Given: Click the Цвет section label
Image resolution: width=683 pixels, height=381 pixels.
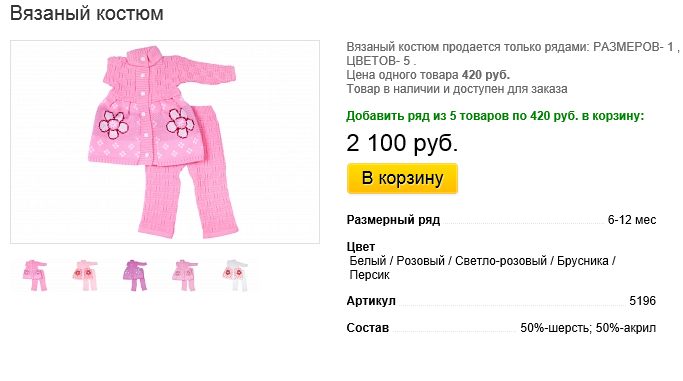Looking at the screenshot, I should point(361,247).
